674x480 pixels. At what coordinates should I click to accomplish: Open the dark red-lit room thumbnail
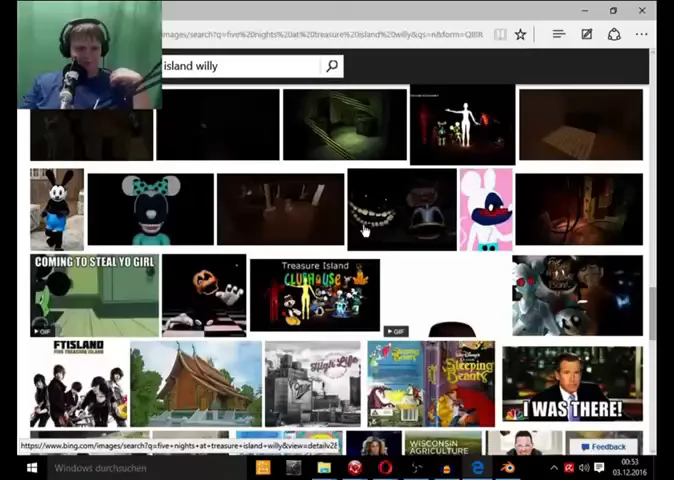pos(579,209)
